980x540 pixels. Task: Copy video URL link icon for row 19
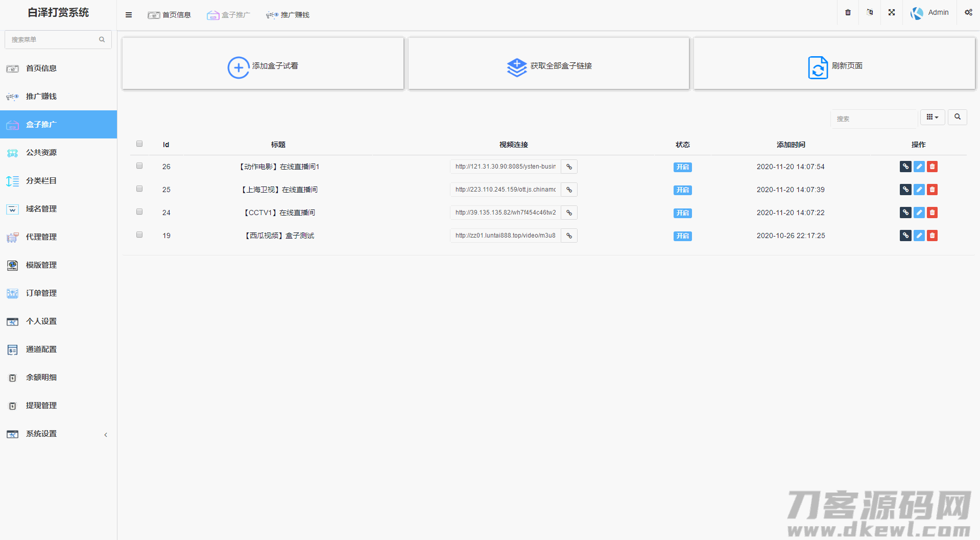pos(569,236)
